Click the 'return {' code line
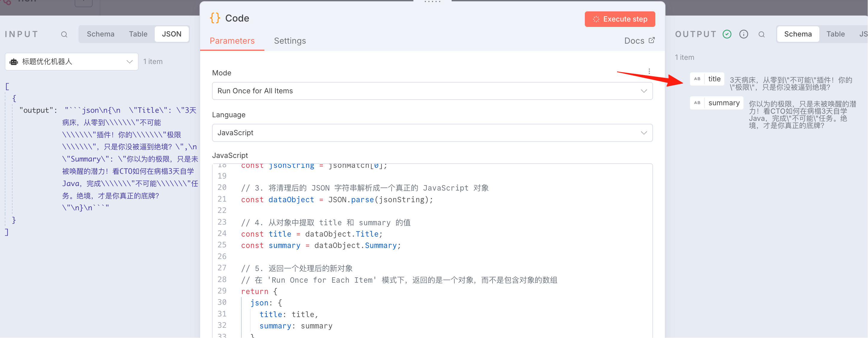The width and height of the screenshot is (868, 338). (x=259, y=291)
